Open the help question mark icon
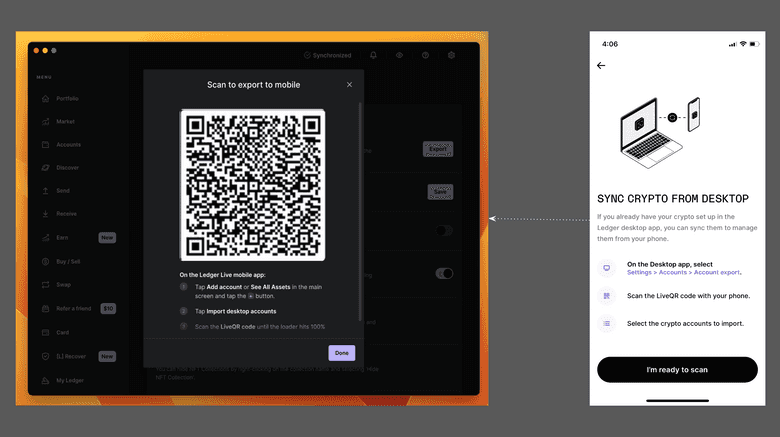The height and width of the screenshot is (437, 780). 425,56
